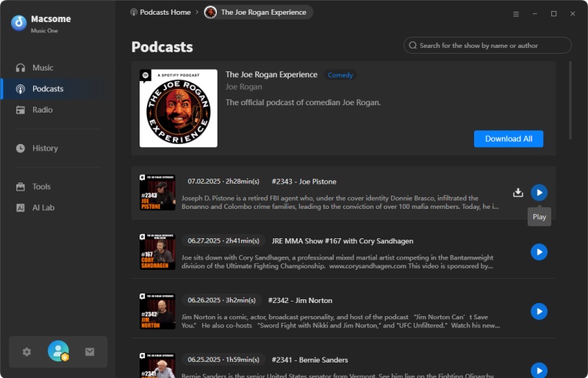588x378 pixels.
Task: Open the mail feedback icon
Action: tap(90, 352)
